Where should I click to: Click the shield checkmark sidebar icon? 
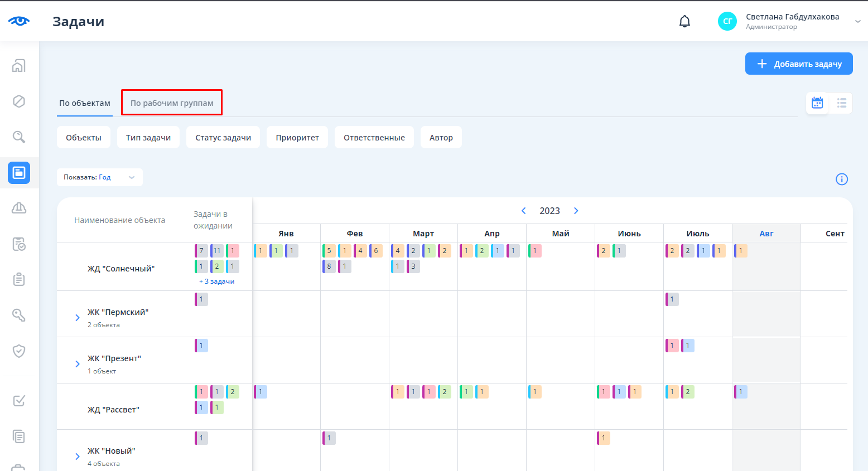coord(19,351)
